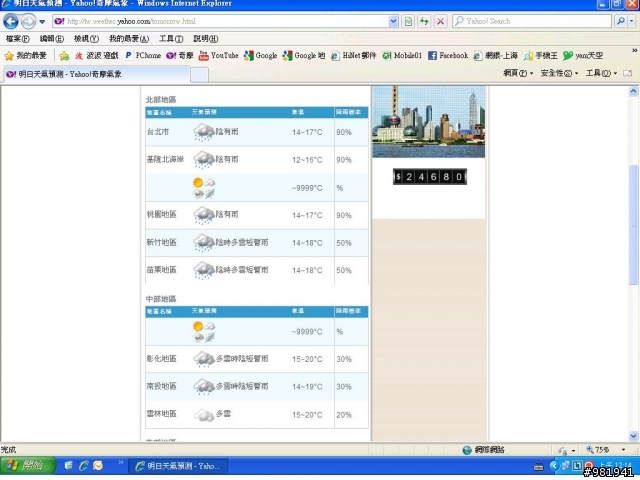
Task: Click the vertical scrollbar down arrow
Action: [x=633, y=436]
